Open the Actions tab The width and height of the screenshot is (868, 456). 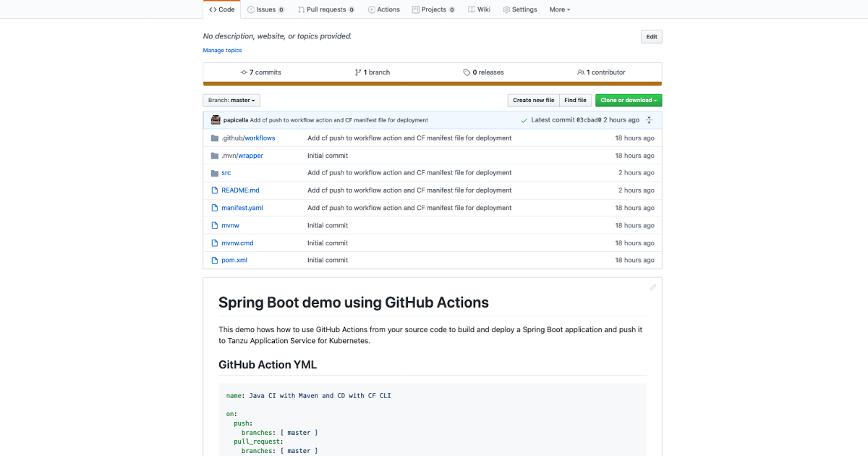click(383, 9)
